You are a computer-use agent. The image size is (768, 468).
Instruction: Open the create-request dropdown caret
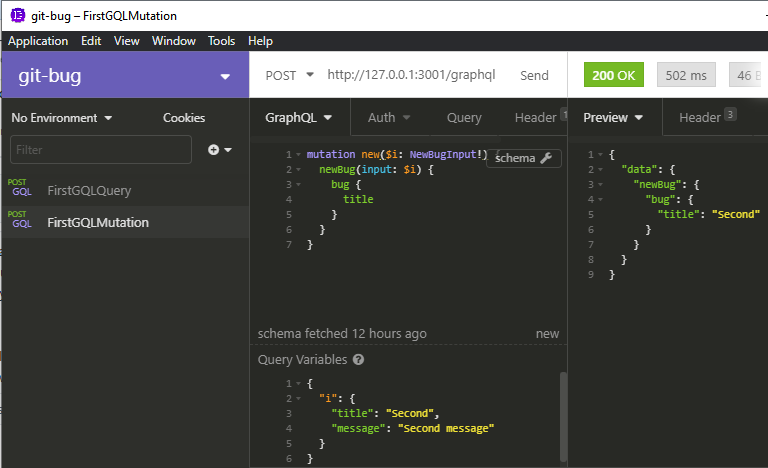[x=228, y=149]
